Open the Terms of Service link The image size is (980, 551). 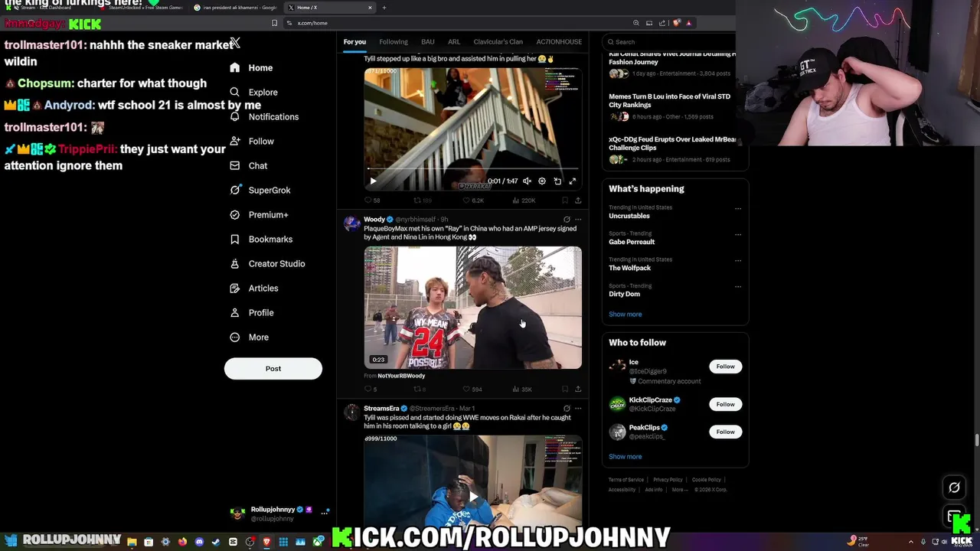[x=626, y=480]
